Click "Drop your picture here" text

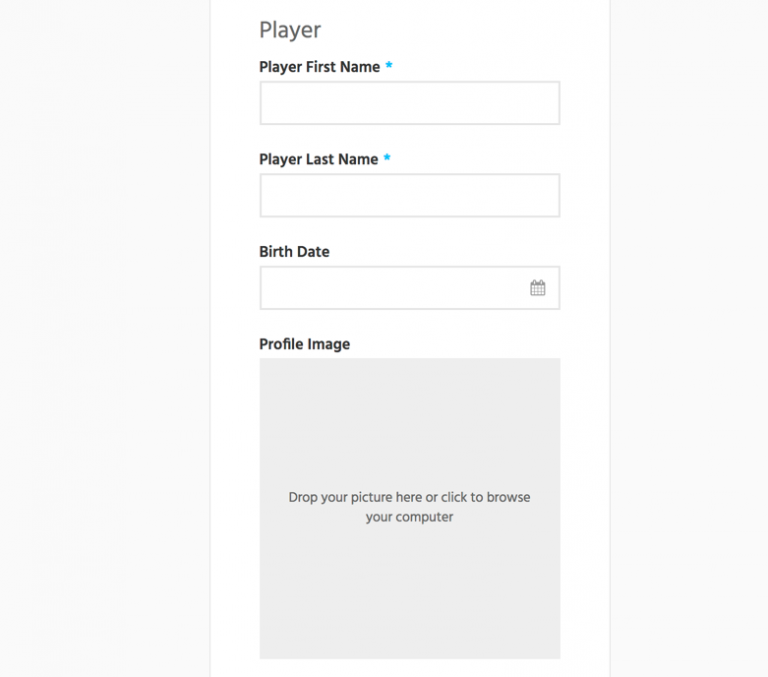tap(355, 497)
